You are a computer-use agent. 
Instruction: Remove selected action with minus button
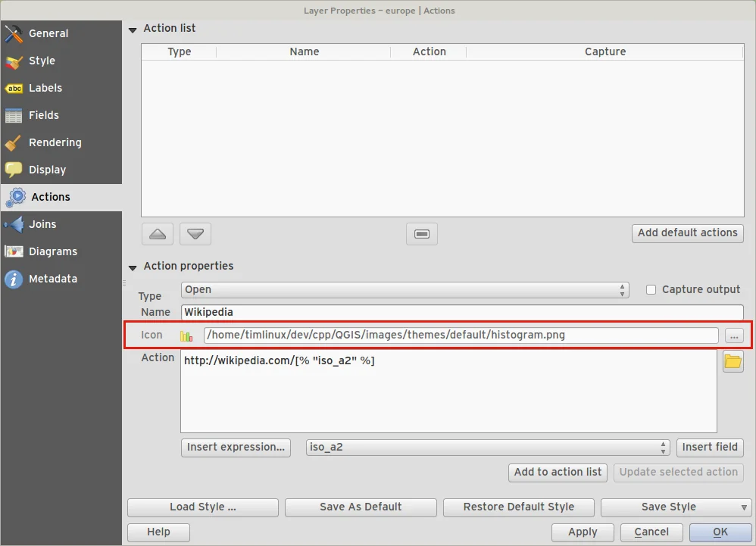(422, 234)
